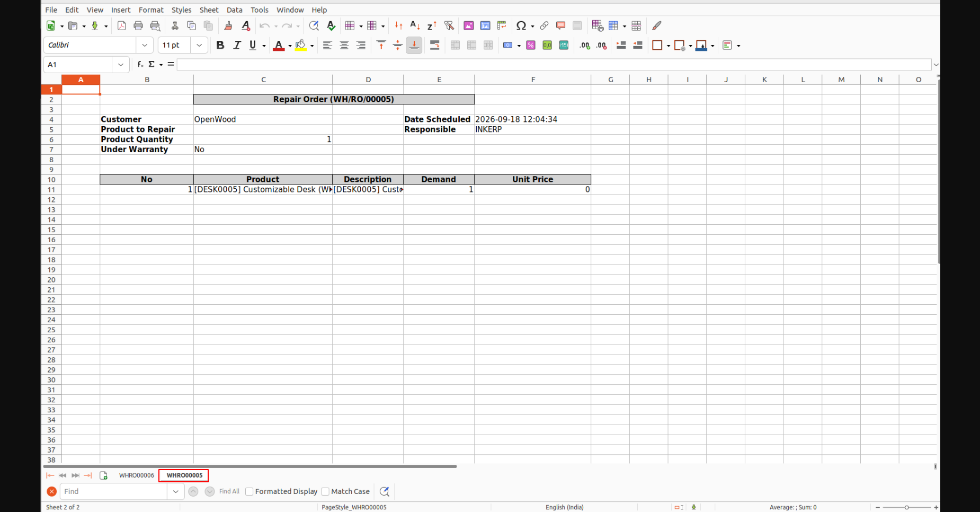Select column F header
The height and width of the screenshot is (512, 980).
[532, 80]
